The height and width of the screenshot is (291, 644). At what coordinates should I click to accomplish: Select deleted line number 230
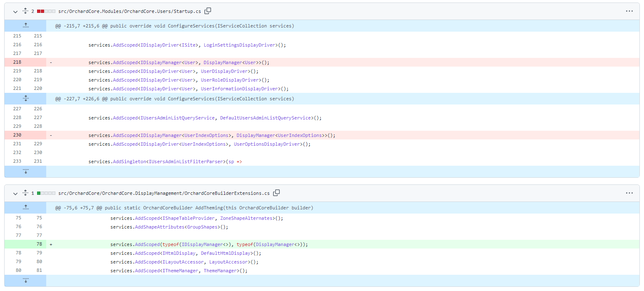[x=17, y=135]
